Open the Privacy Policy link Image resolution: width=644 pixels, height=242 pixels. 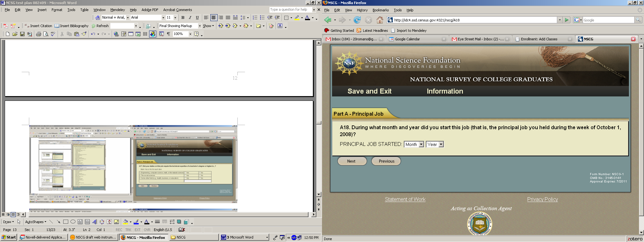[542, 199]
